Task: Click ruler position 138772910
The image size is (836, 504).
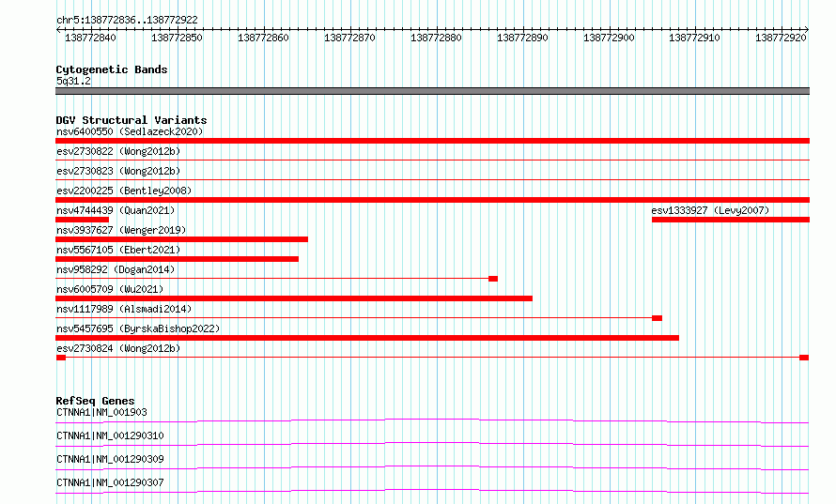Action: click(694, 38)
